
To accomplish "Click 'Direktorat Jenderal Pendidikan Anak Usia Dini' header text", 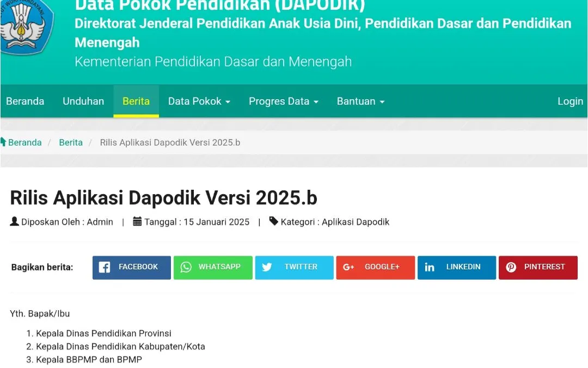I will 217,23.
